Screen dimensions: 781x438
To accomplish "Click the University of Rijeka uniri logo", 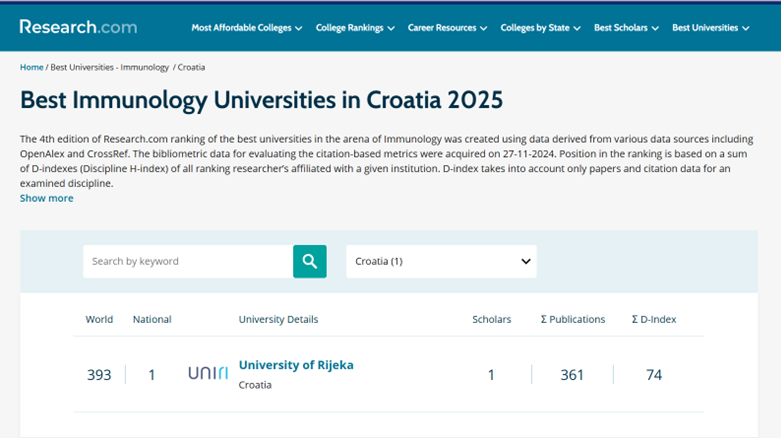I will tap(208, 373).
